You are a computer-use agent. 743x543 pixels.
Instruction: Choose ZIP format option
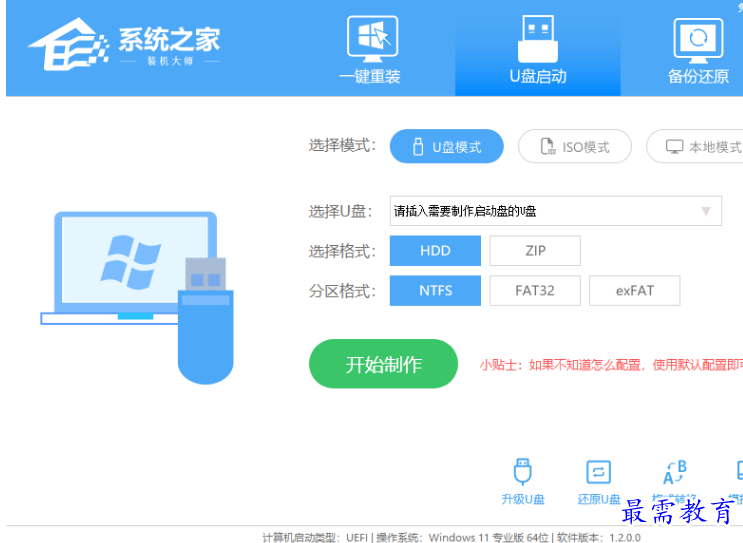(x=535, y=251)
